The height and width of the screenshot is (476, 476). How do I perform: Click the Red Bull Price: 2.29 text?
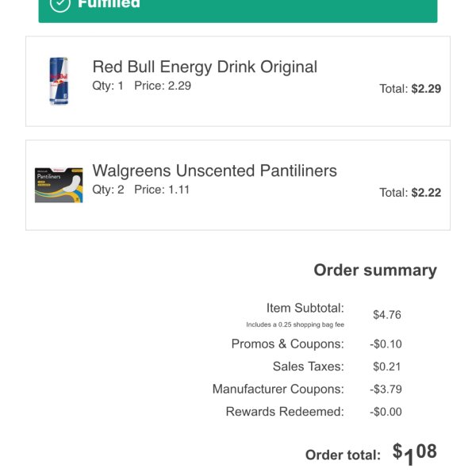[163, 86]
